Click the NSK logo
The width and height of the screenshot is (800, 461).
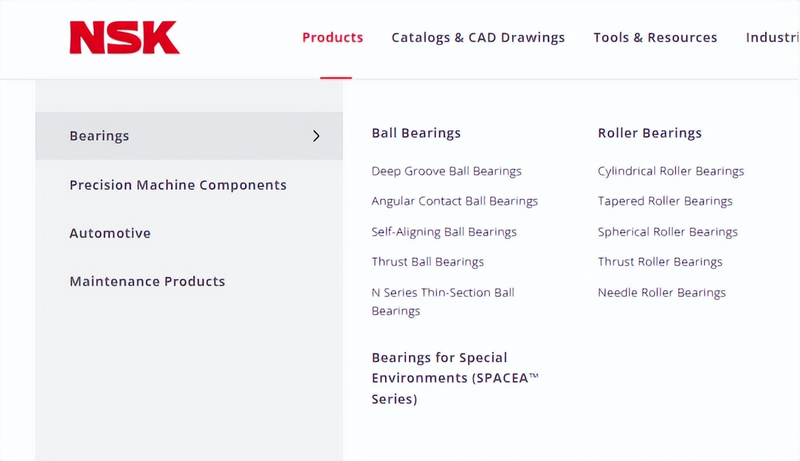124,38
